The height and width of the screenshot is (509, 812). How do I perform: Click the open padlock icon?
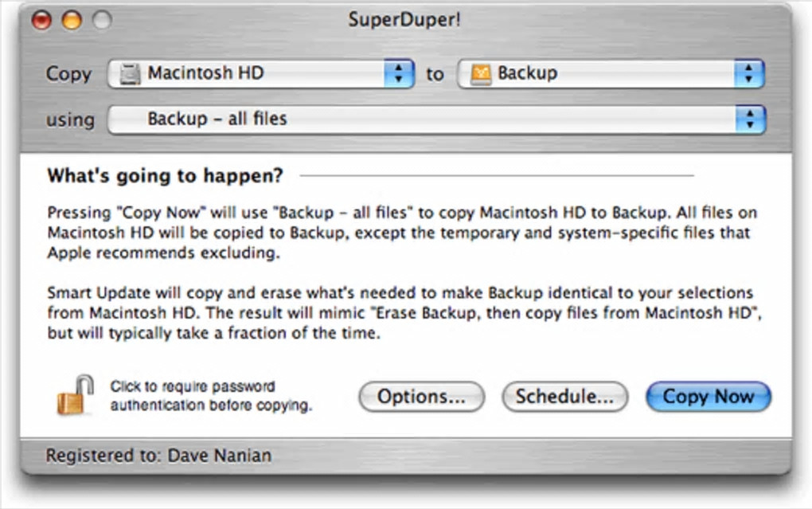[74, 393]
